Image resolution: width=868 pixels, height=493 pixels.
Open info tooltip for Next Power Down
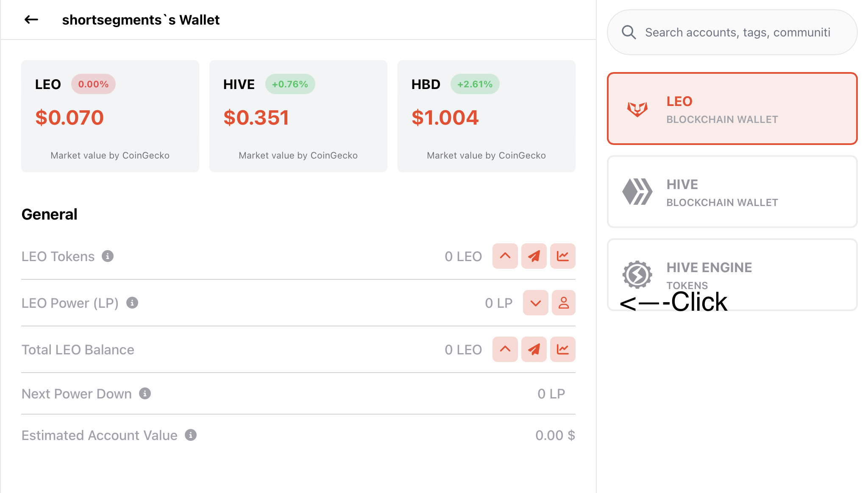[x=145, y=393]
